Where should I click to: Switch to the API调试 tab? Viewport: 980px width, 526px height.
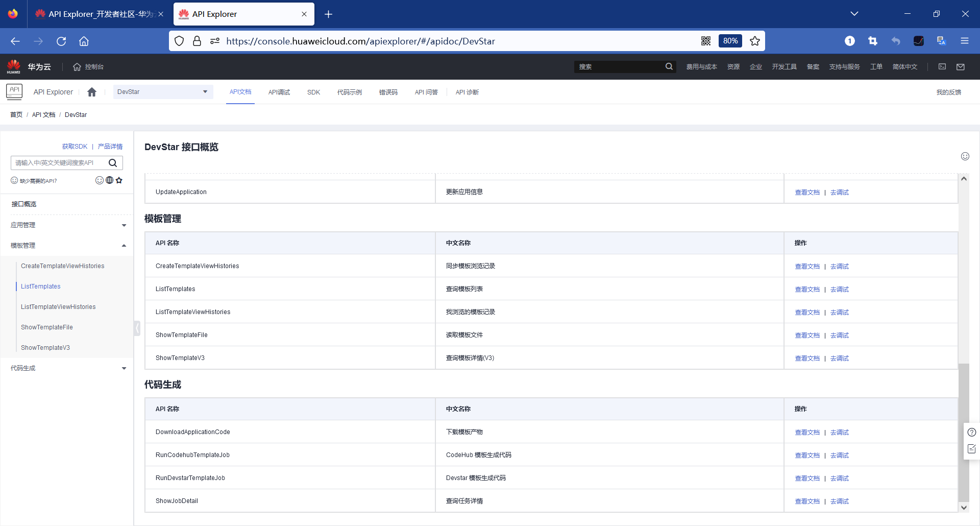click(279, 92)
